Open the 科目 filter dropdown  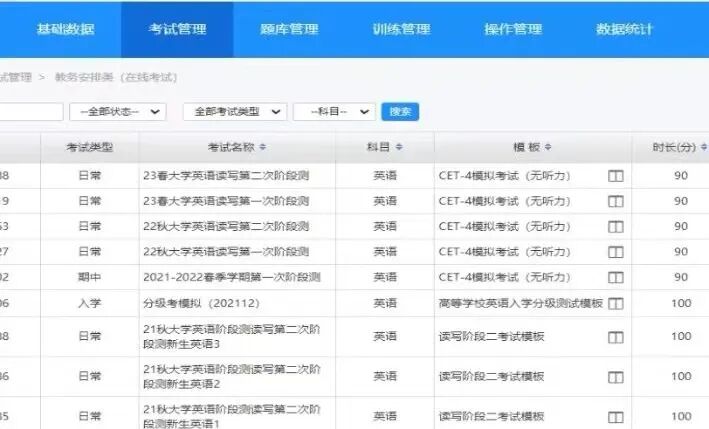334,112
